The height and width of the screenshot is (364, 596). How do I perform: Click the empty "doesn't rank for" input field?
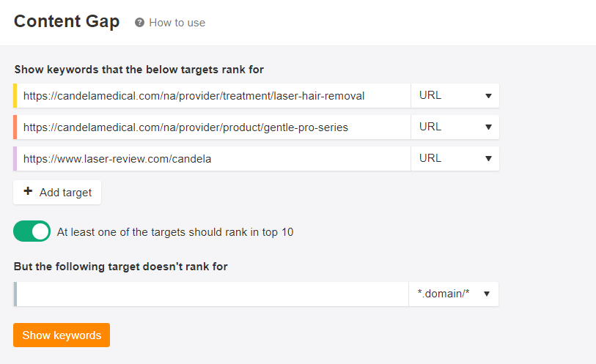pos(213,294)
